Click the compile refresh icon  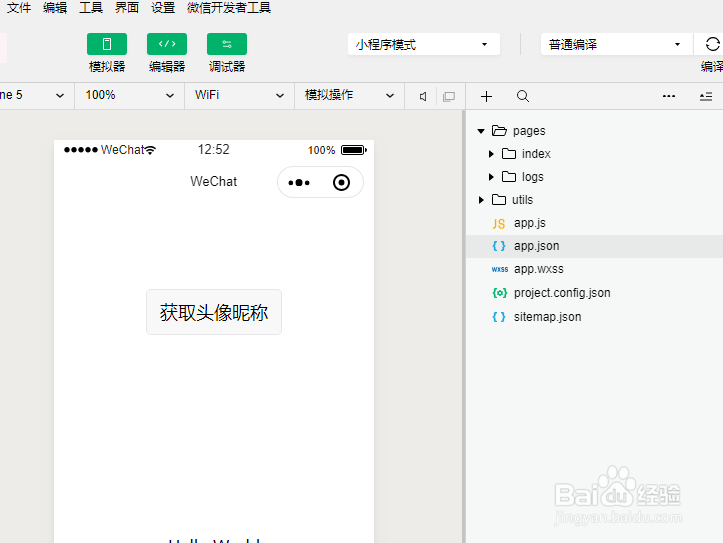pos(712,44)
